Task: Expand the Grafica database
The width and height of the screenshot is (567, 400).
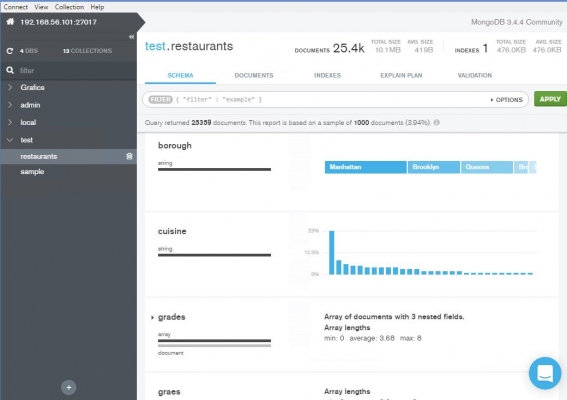Action: [x=10, y=87]
